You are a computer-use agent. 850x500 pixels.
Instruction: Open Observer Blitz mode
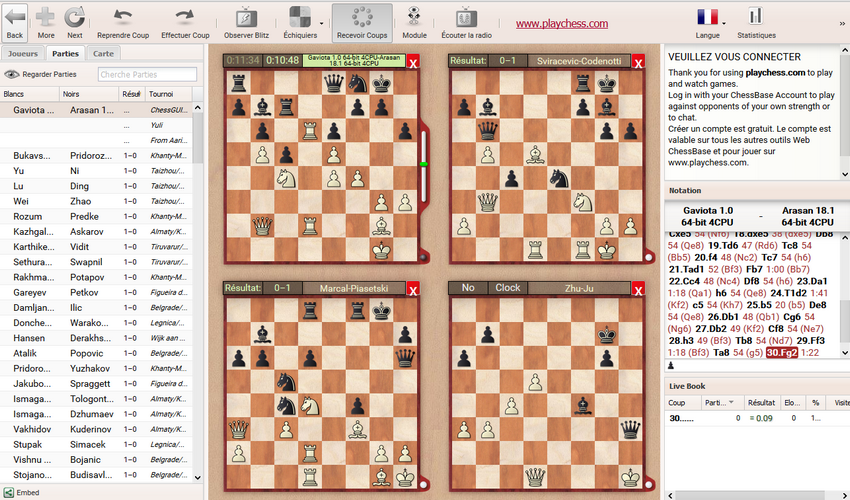(245, 17)
